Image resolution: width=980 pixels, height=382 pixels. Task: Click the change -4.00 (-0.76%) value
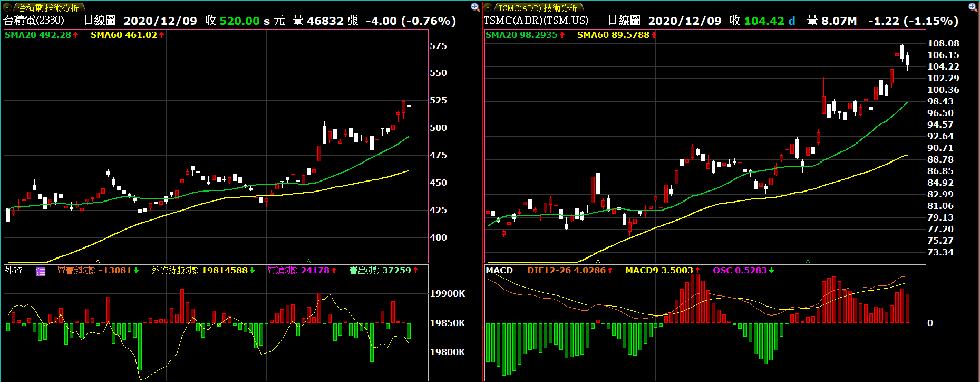coord(411,21)
